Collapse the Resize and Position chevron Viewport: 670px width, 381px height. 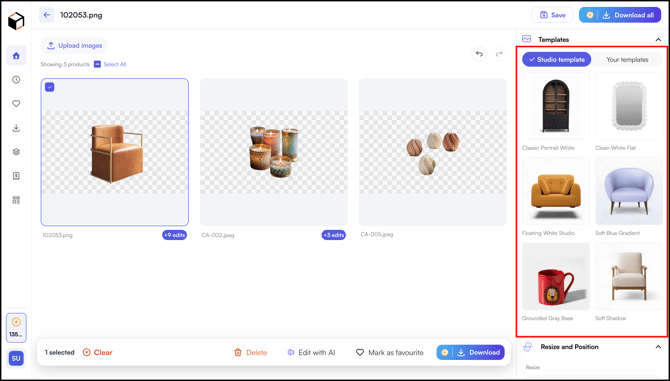658,347
